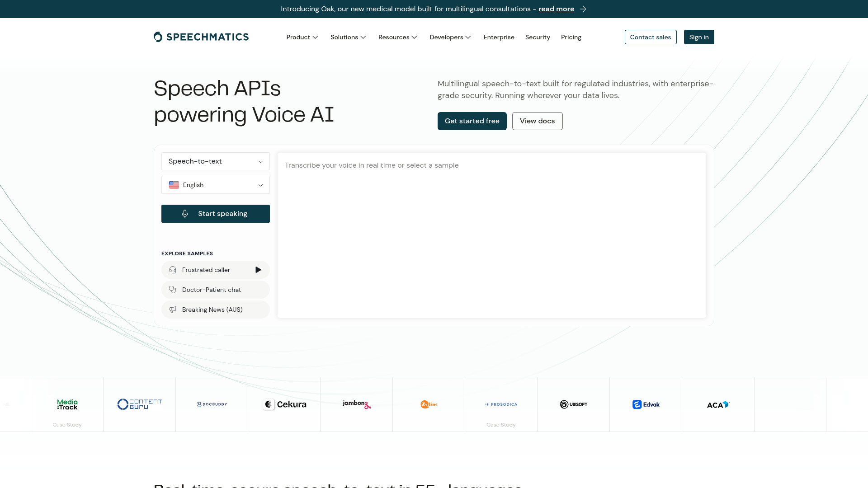Screen dimensions: 868x488
Task: Click the Edvak logo
Action: point(646,404)
